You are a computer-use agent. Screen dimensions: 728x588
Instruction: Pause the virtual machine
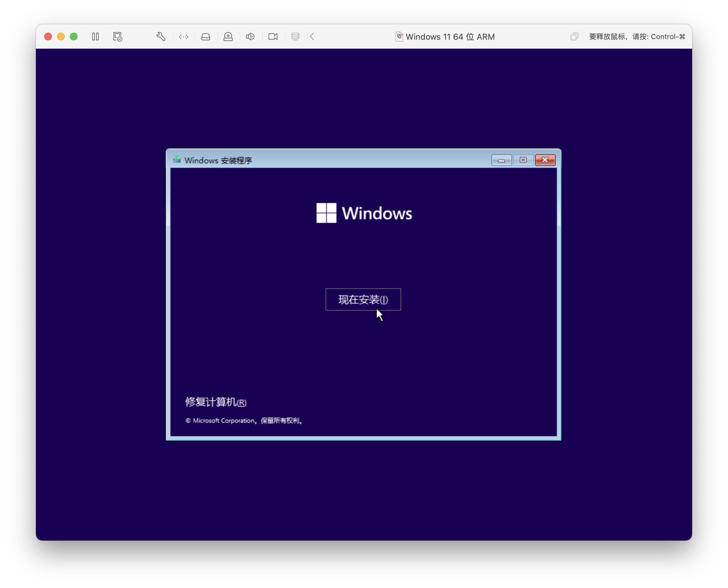click(95, 37)
